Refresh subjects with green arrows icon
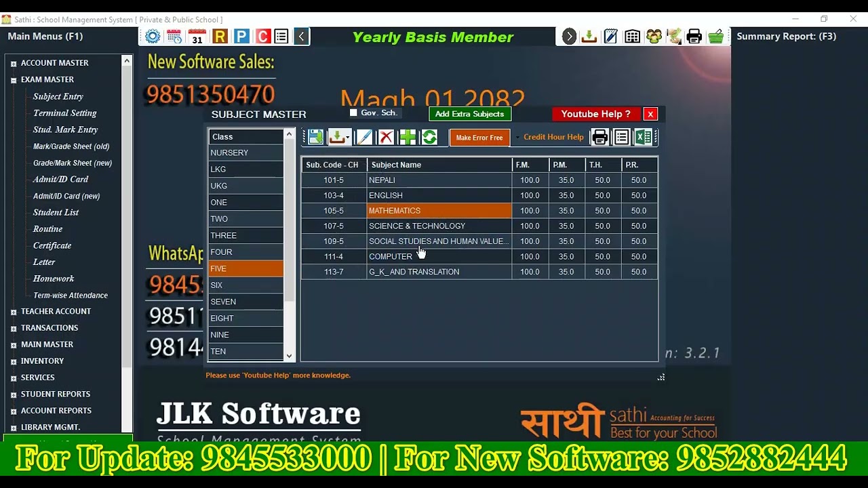This screenshot has height=488, width=868. (x=429, y=138)
